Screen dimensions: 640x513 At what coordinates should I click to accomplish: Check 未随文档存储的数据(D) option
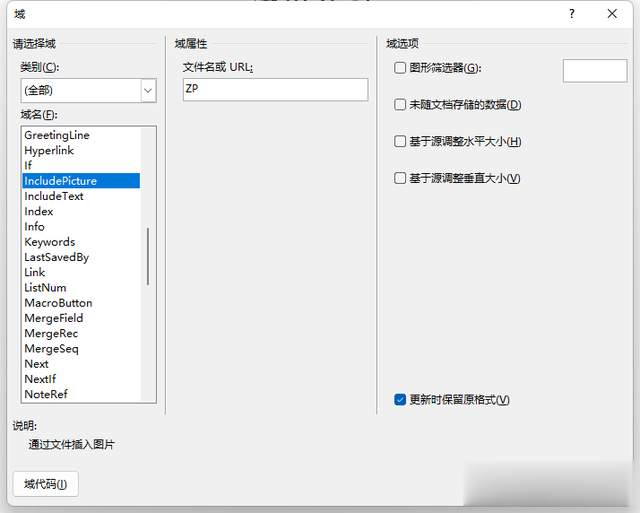(x=400, y=105)
